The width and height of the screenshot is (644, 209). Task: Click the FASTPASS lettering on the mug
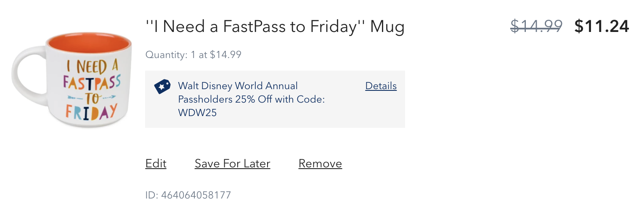click(x=91, y=83)
